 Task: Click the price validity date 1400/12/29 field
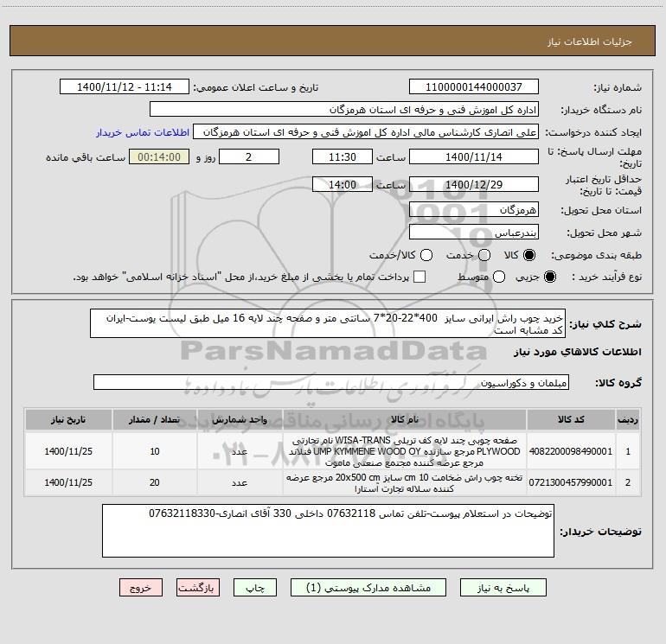pos(474,185)
